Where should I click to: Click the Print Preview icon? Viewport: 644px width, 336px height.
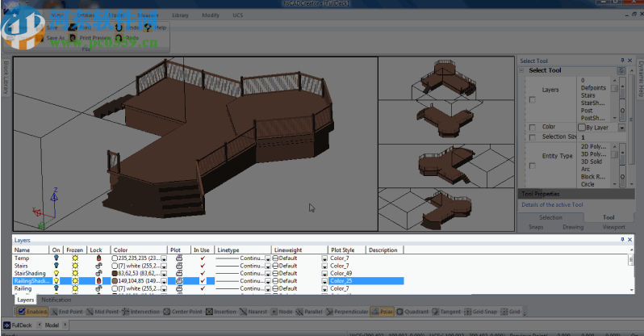tap(73, 37)
